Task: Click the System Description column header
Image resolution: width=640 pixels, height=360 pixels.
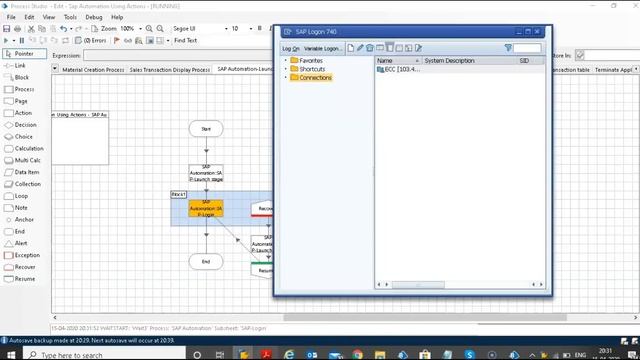Action: click(x=469, y=60)
